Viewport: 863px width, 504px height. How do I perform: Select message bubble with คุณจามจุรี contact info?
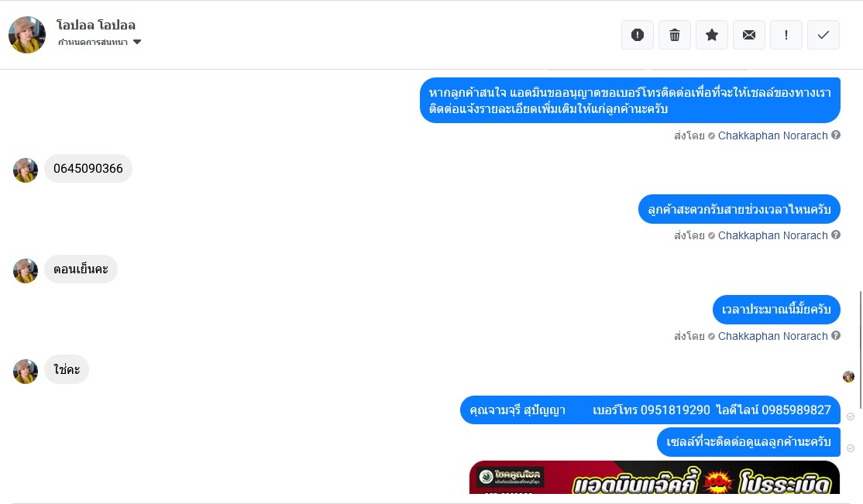click(x=650, y=410)
